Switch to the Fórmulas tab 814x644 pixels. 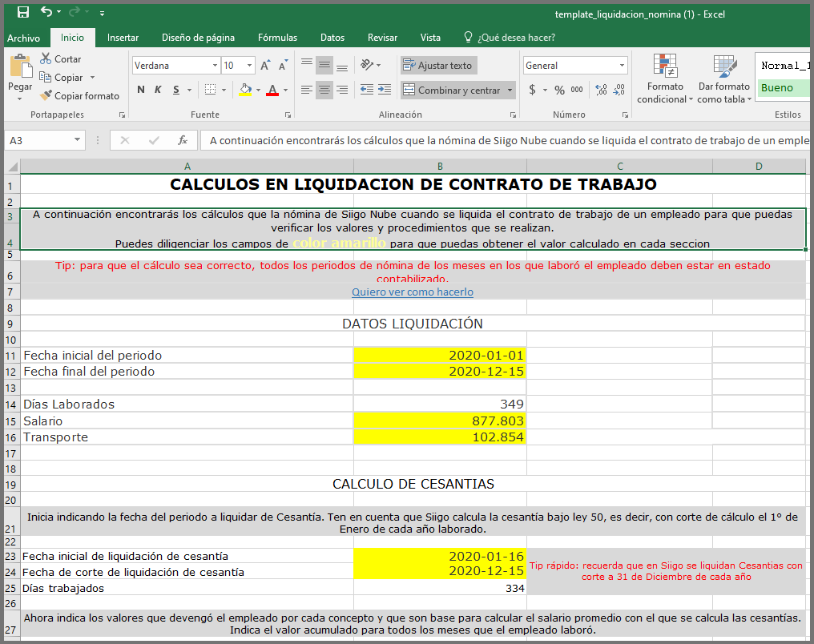pos(277,38)
